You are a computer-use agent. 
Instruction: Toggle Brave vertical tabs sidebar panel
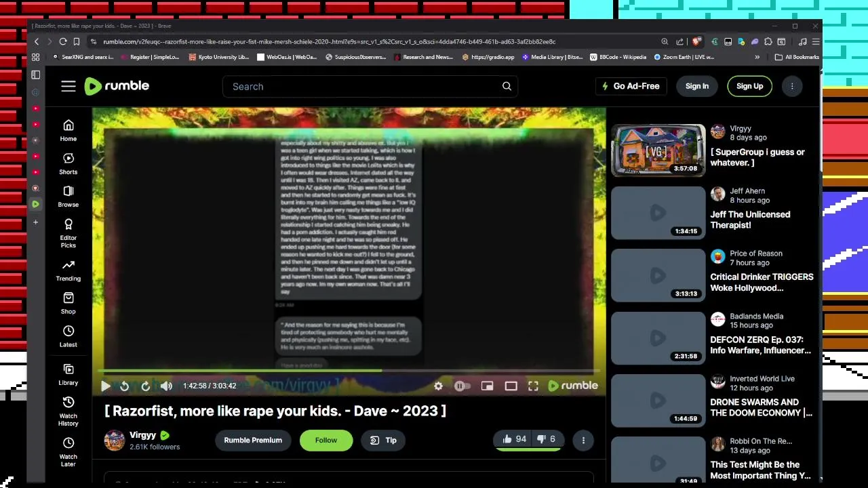(36, 75)
